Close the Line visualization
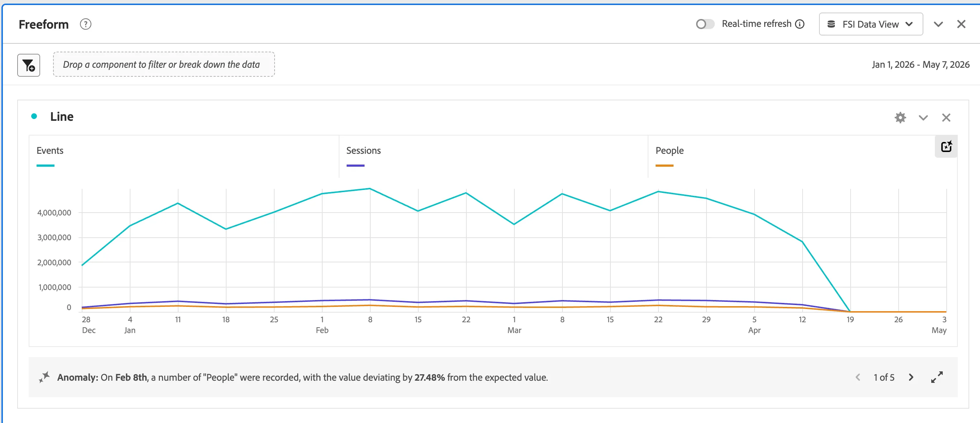The width and height of the screenshot is (980, 423). point(946,118)
